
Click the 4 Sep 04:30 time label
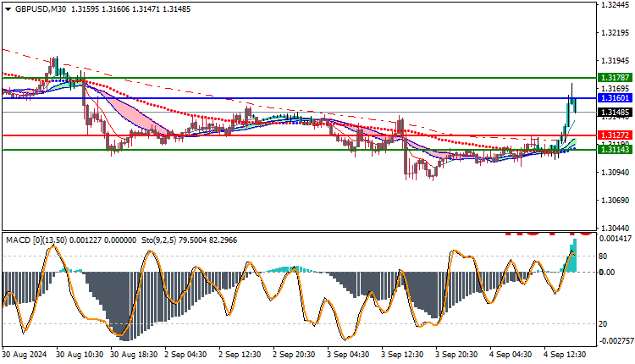(x=511, y=355)
